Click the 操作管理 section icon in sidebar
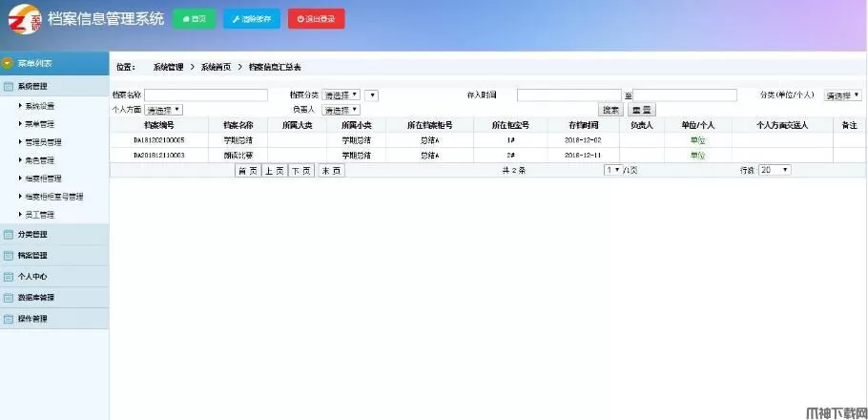 [9, 319]
